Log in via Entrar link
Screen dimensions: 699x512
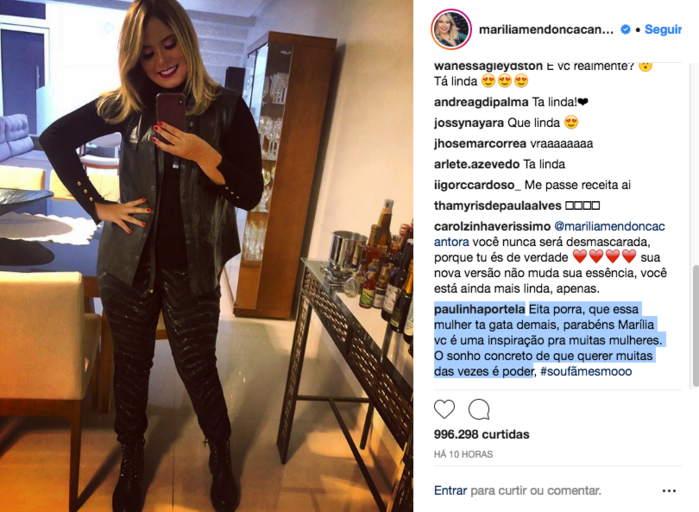tap(450, 491)
